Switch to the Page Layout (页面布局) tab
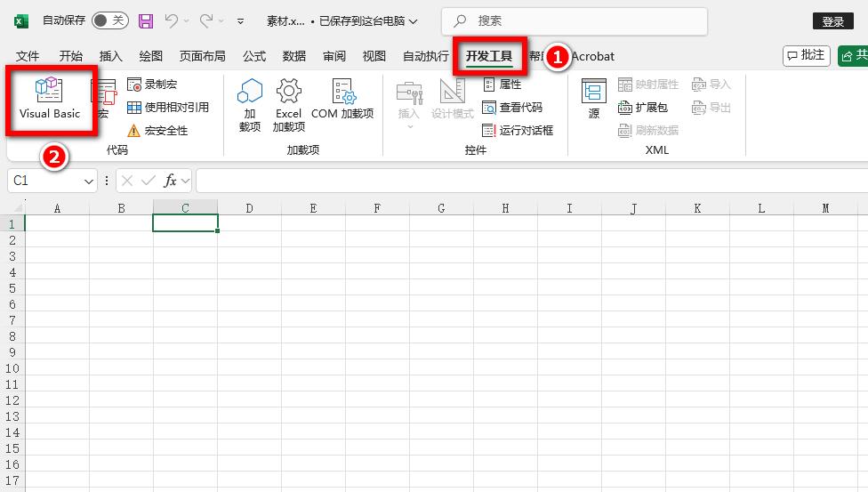868x492 pixels. point(202,56)
